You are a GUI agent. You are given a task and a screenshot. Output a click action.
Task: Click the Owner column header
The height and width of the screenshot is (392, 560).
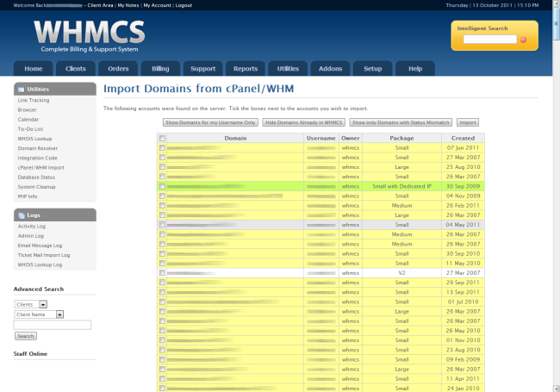(351, 138)
